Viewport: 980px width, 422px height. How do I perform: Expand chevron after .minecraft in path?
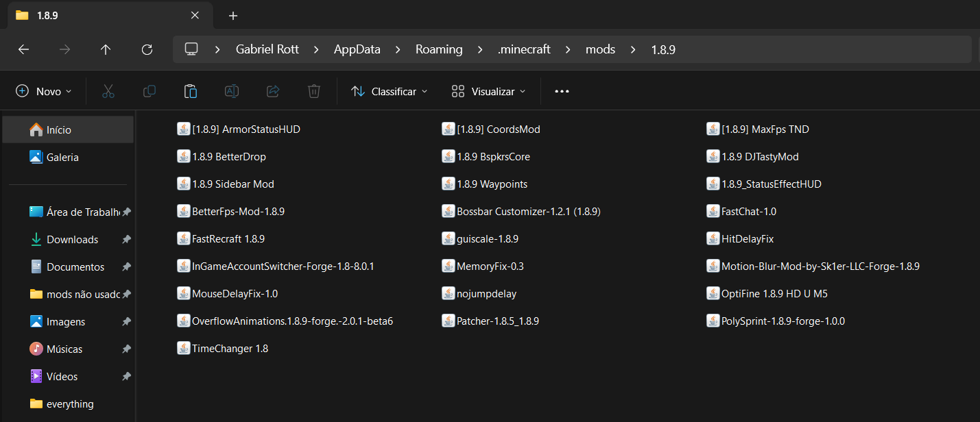pyautogui.click(x=568, y=49)
